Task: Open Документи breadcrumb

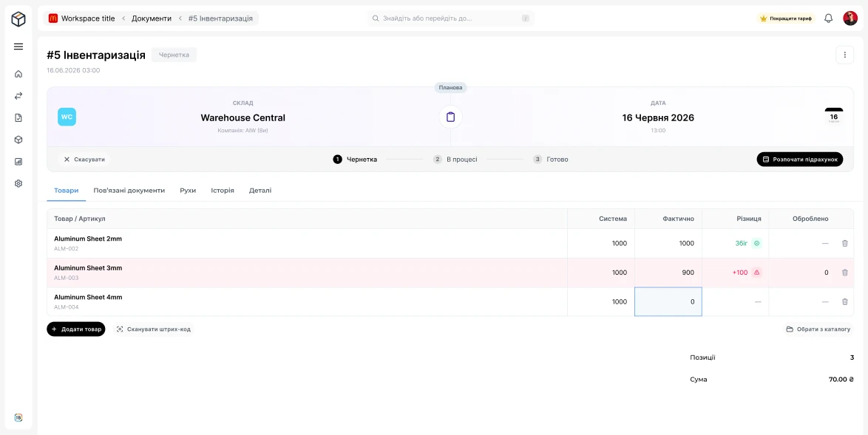Action: (151, 18)
